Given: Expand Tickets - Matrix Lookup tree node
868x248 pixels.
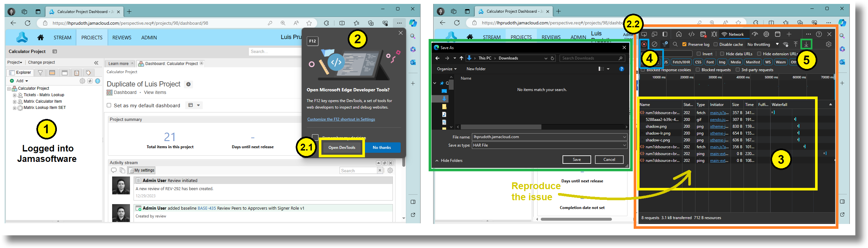Looking at the screenshot, I should coord(15,95).
